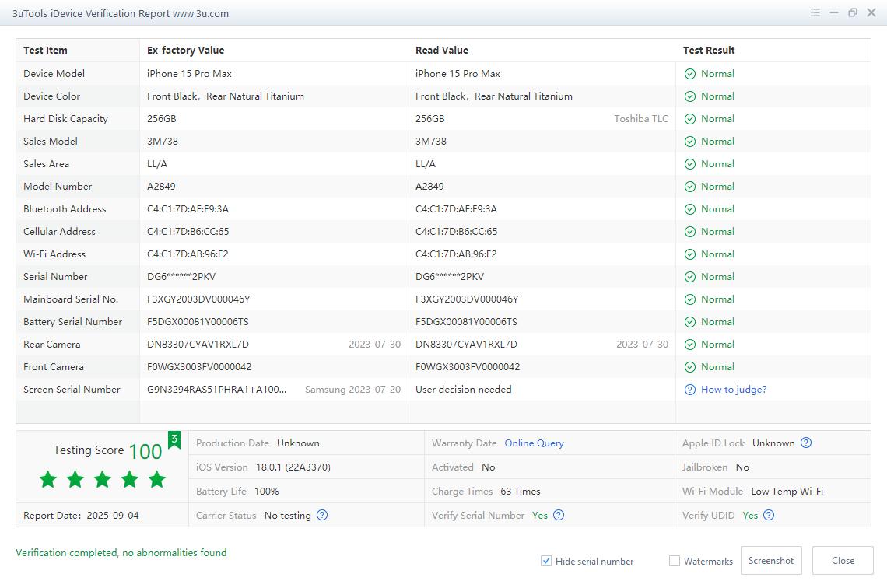Screen dimensions: 887x588
Task: Click the ex-factory rear camera serial DN83307CYAV1RXL7D
Action: [198, 345]
